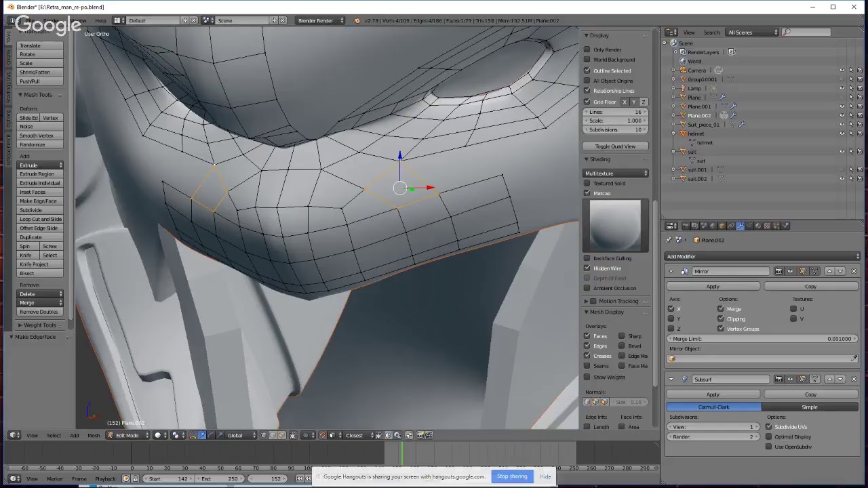Open the timeline Playback menu
This screenshot has height=488, width=868.
pyautogui.click(x=105, y=479)
